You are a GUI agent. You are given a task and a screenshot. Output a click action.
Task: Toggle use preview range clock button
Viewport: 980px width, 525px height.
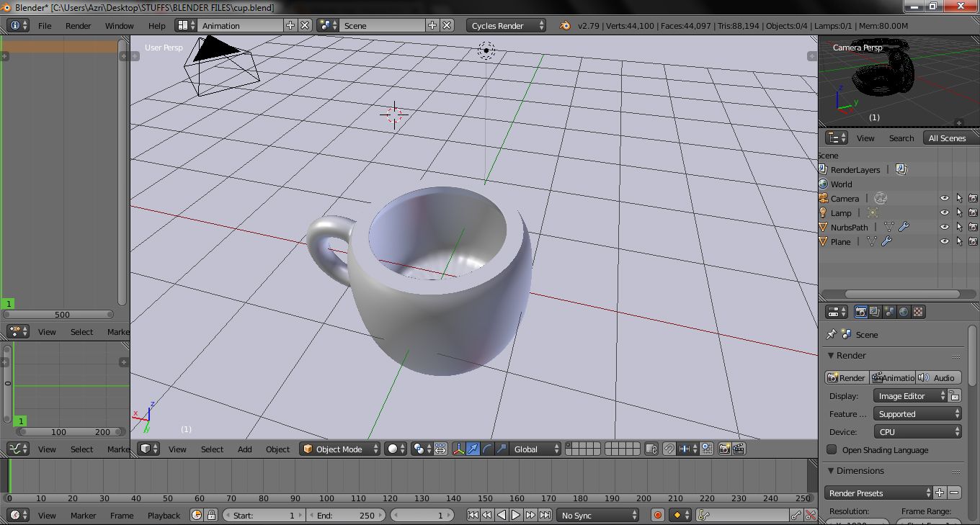click(x=197, y=515)
